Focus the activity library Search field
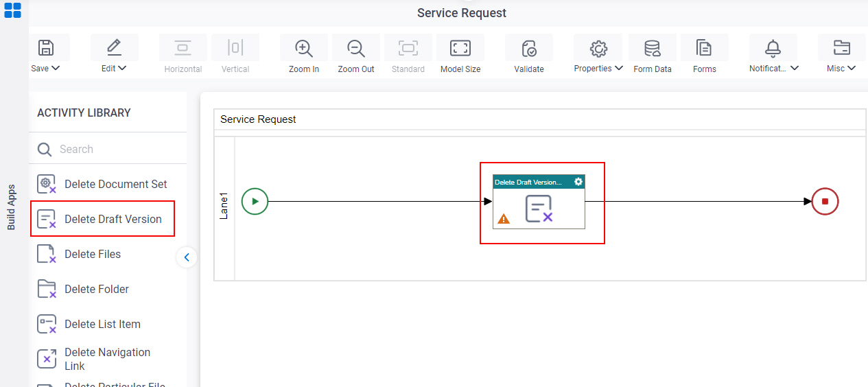 tap(108, 149)
